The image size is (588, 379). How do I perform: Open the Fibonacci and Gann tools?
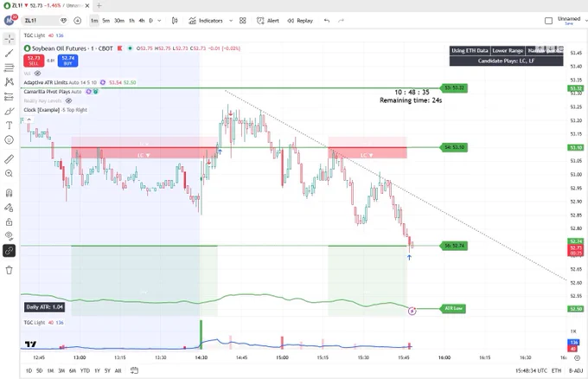(10, 67)
